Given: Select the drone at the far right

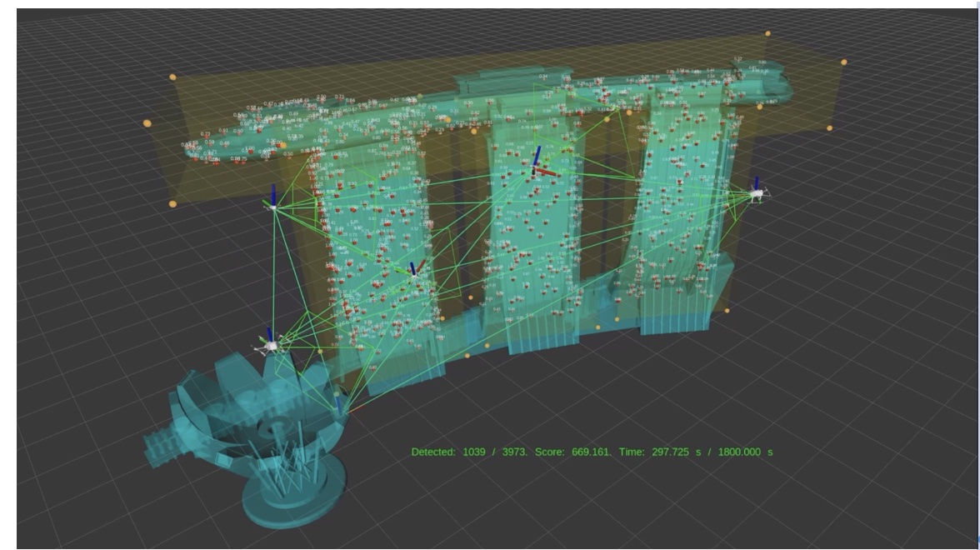Looking at the screenshot, I should (x=756, y=193).
